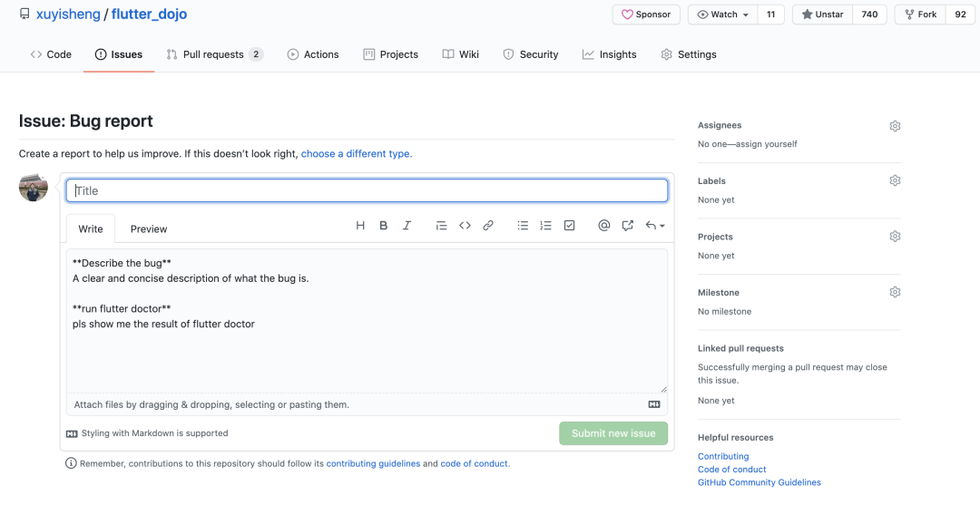The width and height of the screenshot is (980, 505).
Task: Switch to the Preview tab
Action: tap(149, 228)
